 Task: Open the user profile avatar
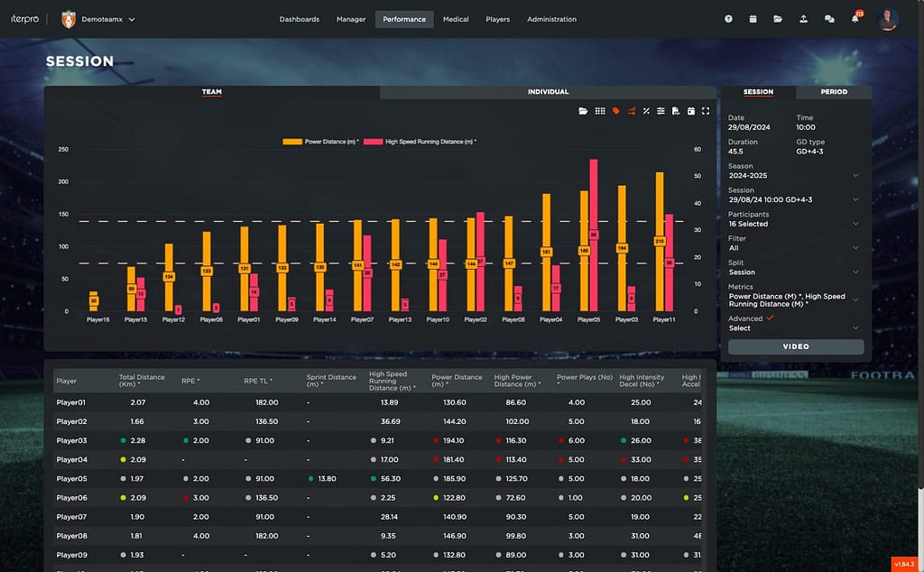click(x=887, y=19)
